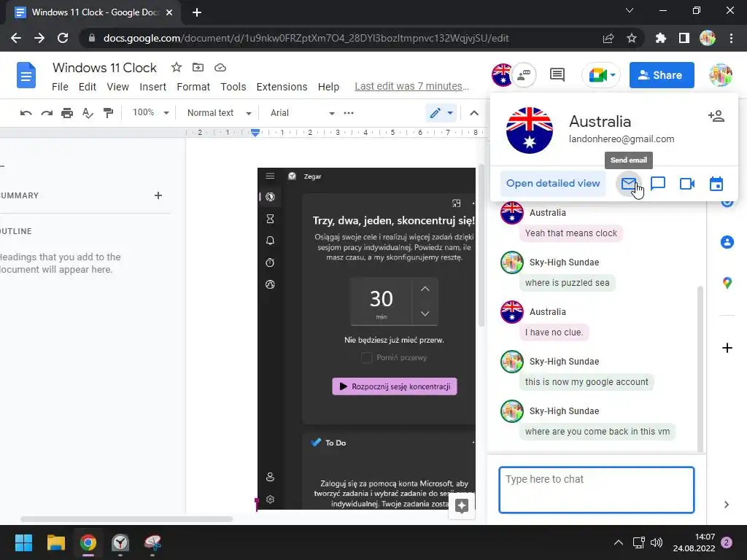Collapse the side panel with the bottom chevron
The width and height of the screenshot is (747, 560).
(x=727, y=505)
